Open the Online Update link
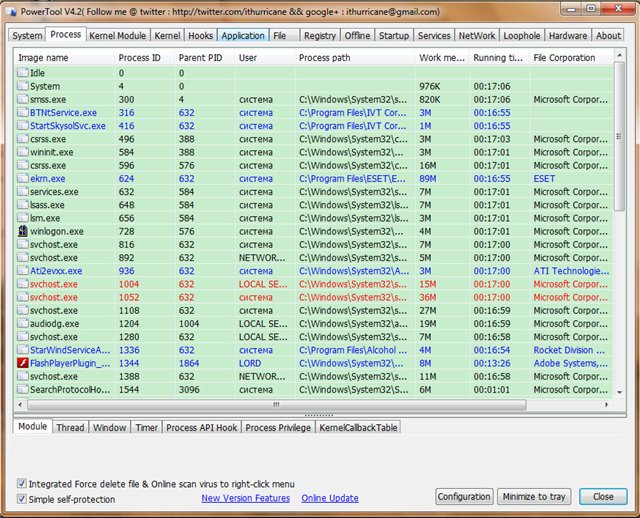 pos(330,498)
